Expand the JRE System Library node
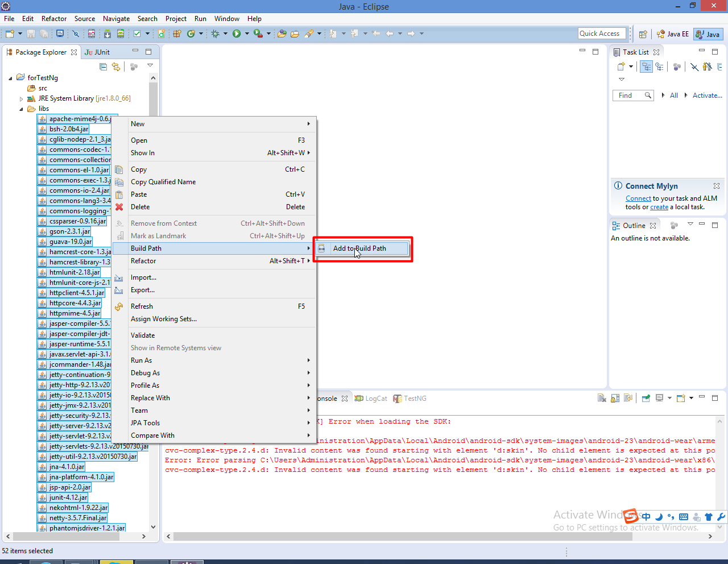Viewport: 728px width, 564px height. (x=22, y=98)
